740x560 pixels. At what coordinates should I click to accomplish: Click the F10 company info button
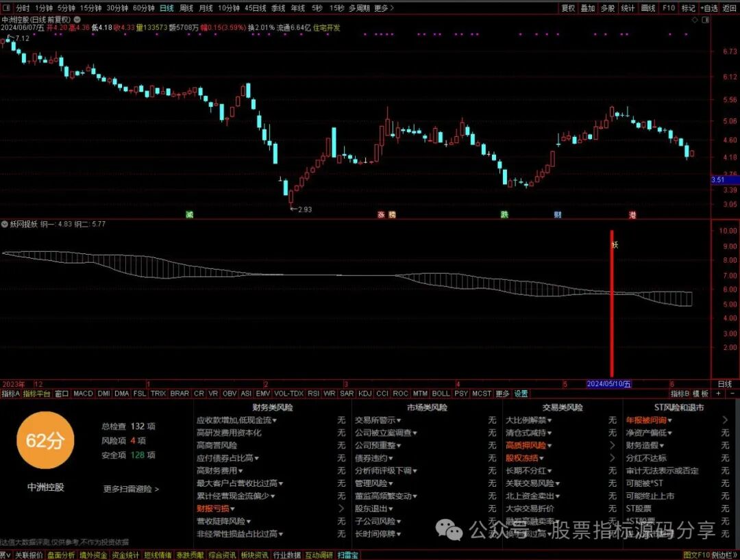(x=668, y=8)
